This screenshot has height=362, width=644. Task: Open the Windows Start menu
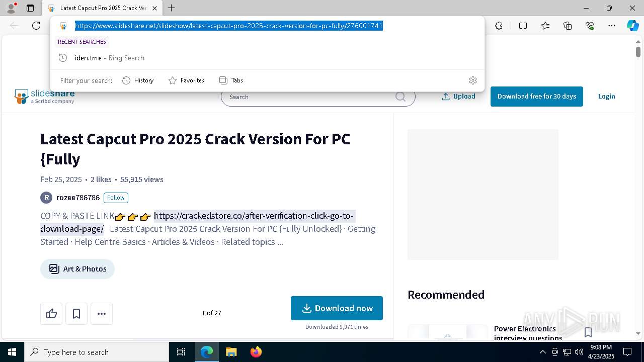12,352
